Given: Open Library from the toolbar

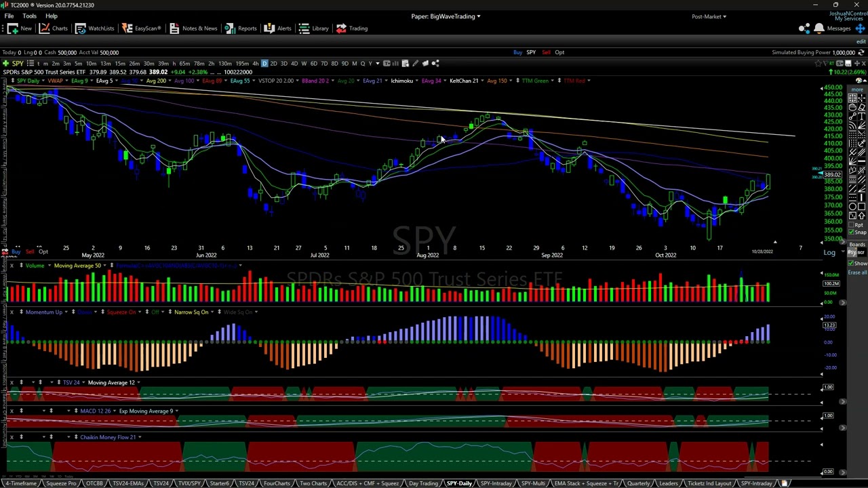Looking at the screenshot, I should 313,28.
